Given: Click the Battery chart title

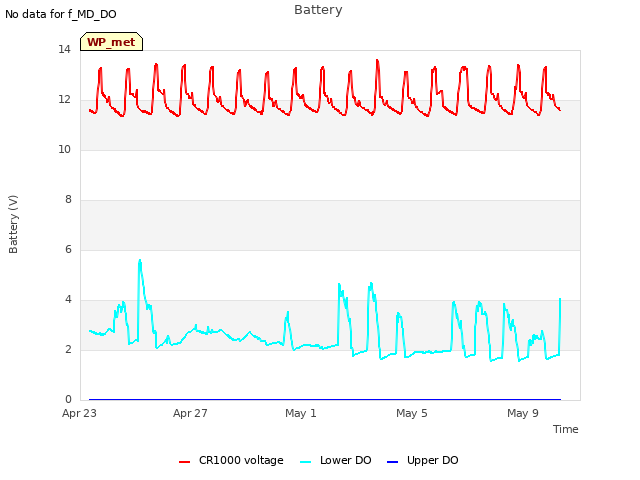Looking at the screenshot, I should [318, 10].
